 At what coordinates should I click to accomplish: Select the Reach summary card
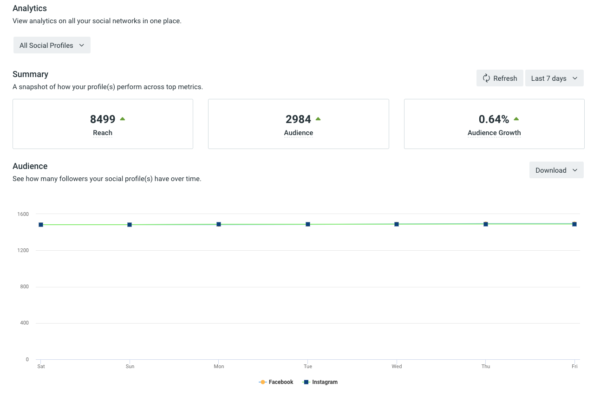pos(103,124)
